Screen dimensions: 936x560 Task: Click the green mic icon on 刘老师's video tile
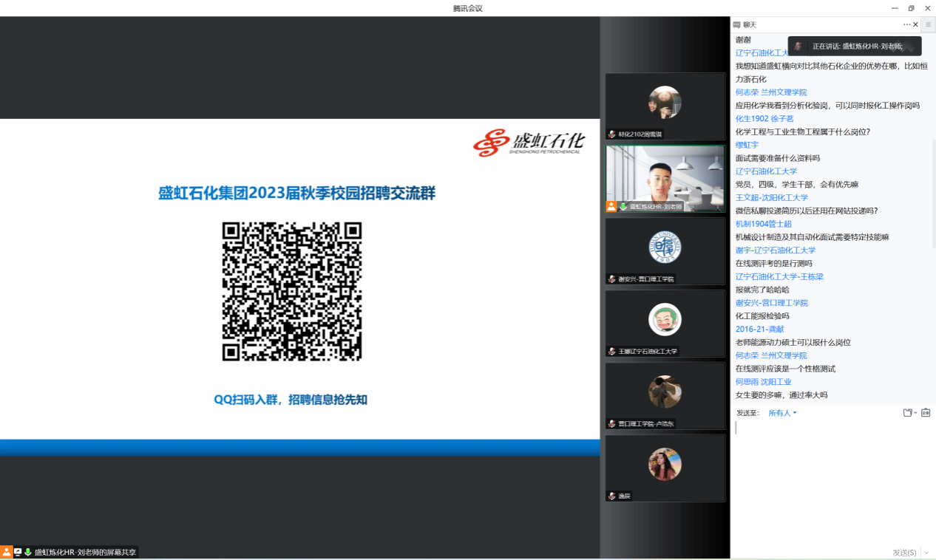(x=623, y=207)
